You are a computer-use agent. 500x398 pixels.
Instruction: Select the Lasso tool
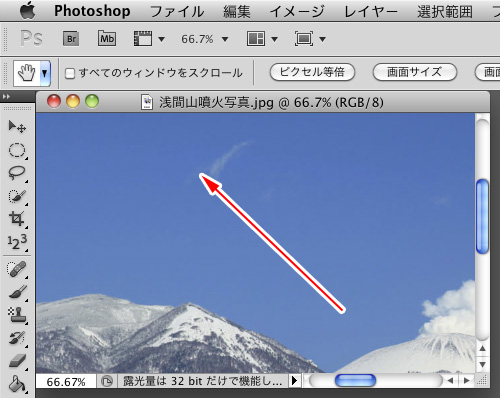(17, 173)
